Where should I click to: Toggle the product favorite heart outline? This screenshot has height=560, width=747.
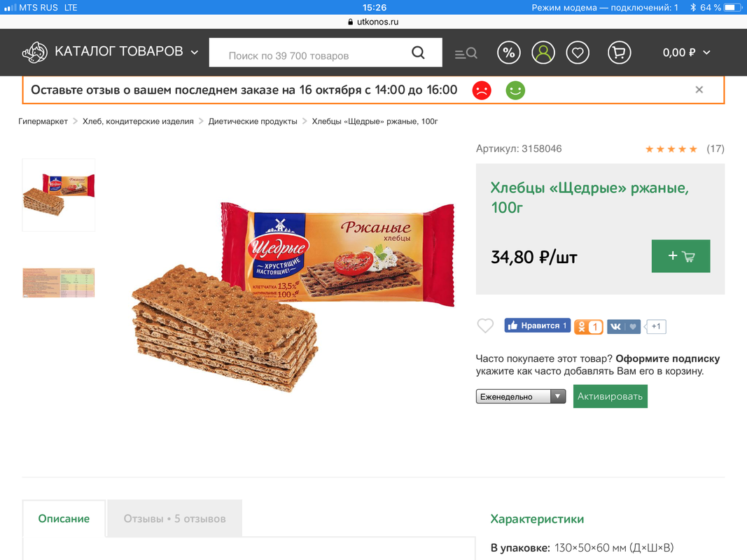click(x=485, y=325)
